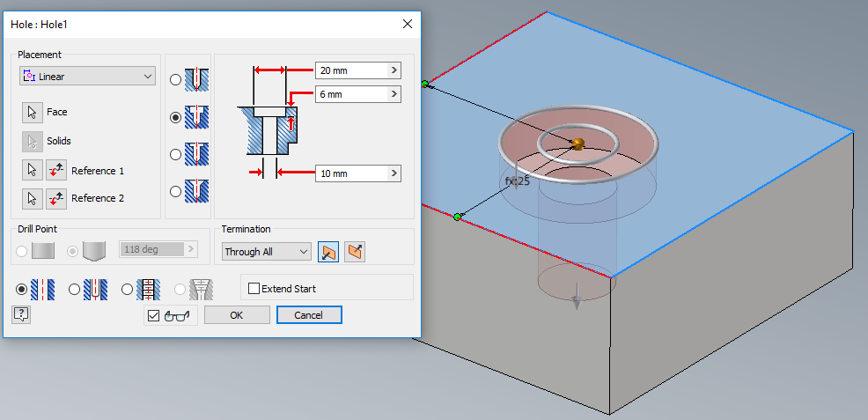Click the orange hole center point
Viewport: 868px width, 420px height.
(577, 144)
